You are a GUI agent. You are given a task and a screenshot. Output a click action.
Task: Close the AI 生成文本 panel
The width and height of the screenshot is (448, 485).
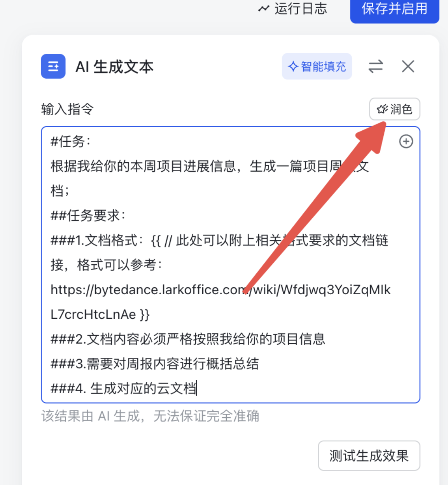coord(408,66)
